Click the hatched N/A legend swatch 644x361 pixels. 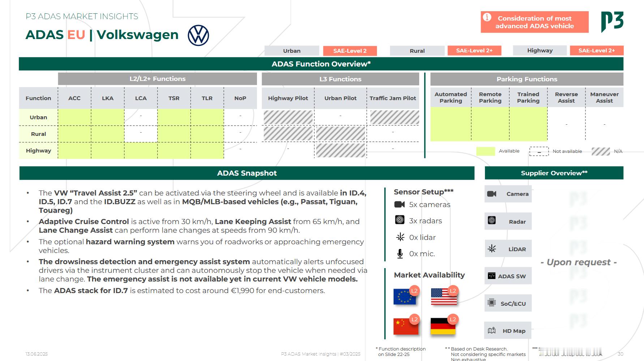pyautogui.click(x=601, y=151)
